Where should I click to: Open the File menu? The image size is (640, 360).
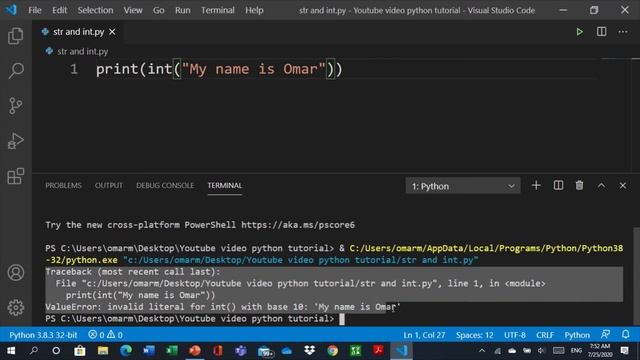(x=35, y=10)
